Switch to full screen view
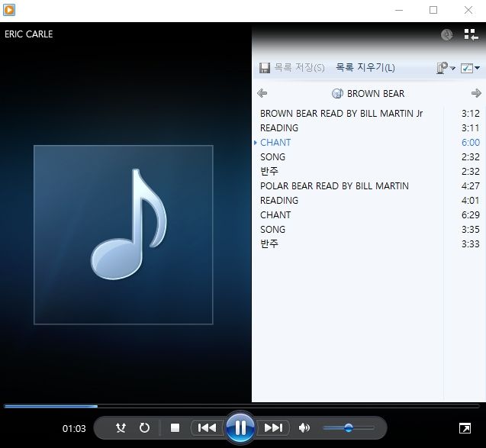Viewport: 486px width, 448px height. [x=465, y=428]
